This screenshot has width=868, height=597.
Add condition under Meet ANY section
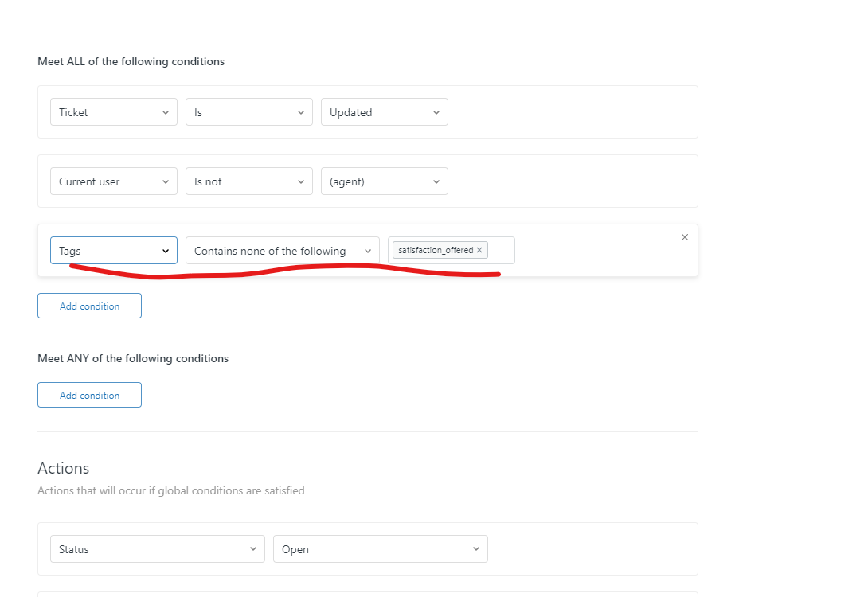click(89, 395)
